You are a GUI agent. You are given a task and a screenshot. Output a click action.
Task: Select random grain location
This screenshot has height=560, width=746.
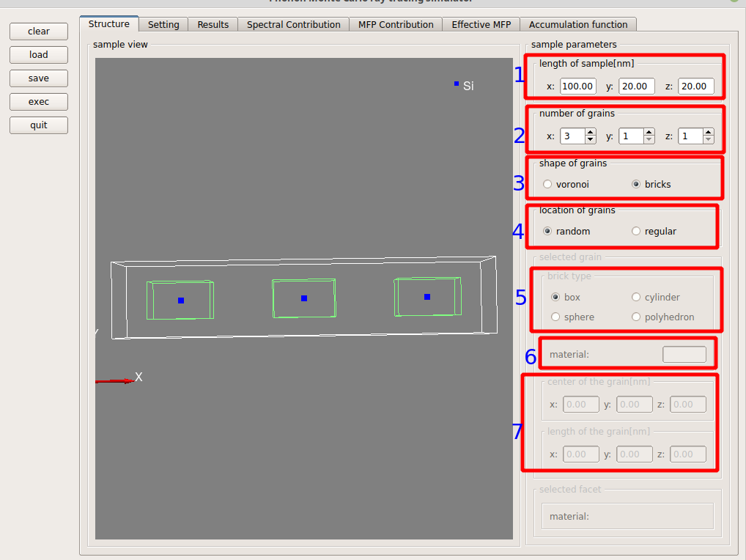tap(566, 231)
